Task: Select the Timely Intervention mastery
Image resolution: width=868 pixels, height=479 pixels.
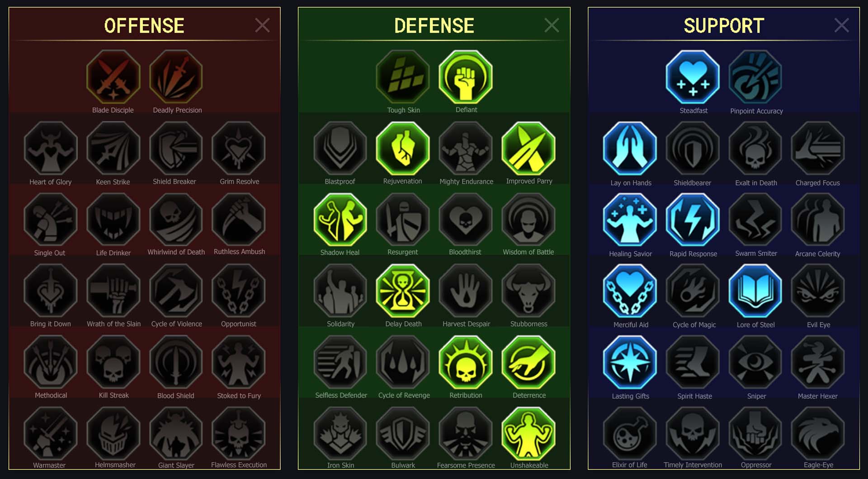Action: (693, 433)
